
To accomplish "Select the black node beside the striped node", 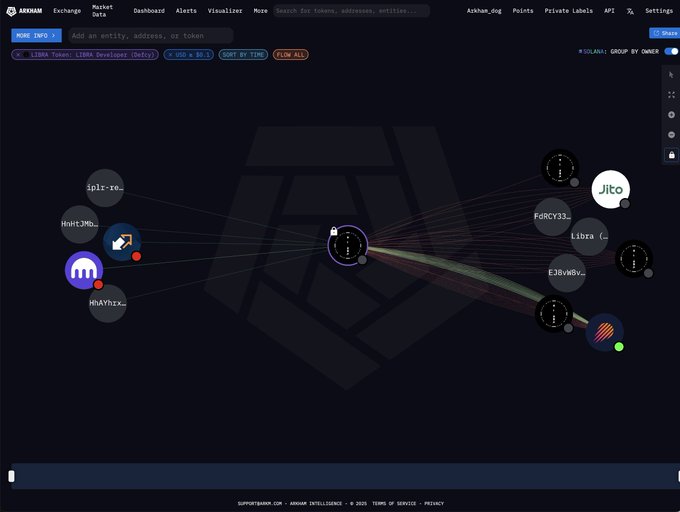I will [x=554, y=313].
